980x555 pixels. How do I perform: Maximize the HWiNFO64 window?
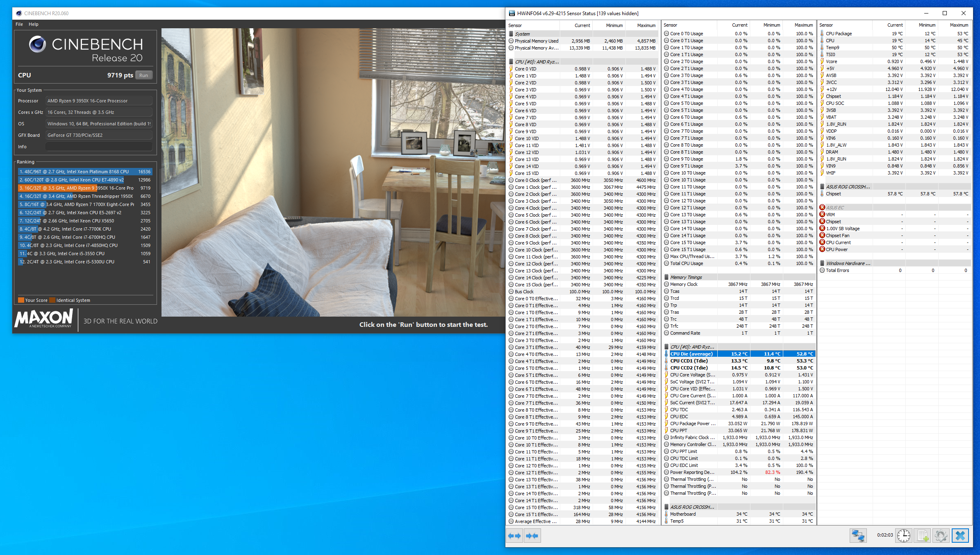point(945,13)
